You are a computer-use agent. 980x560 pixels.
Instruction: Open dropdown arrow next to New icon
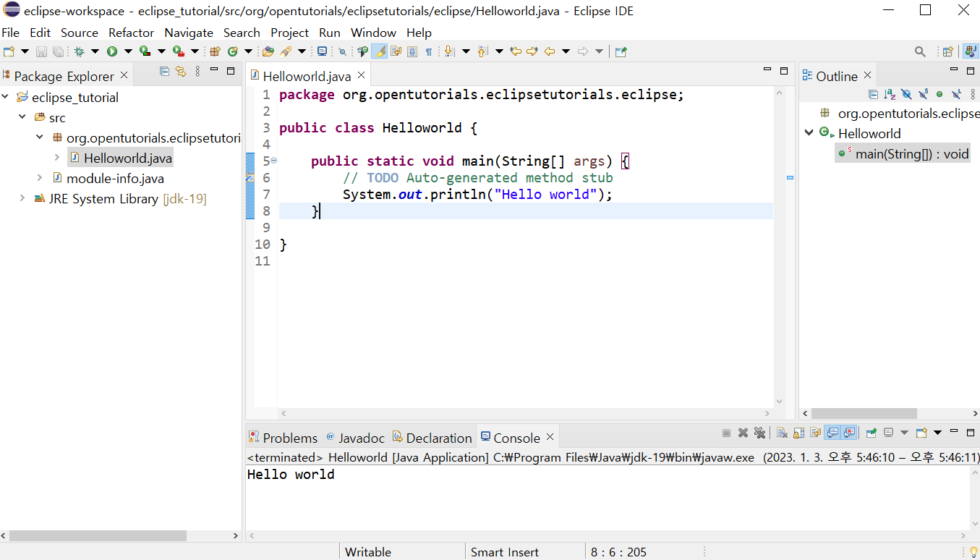[x=25, y=51]
